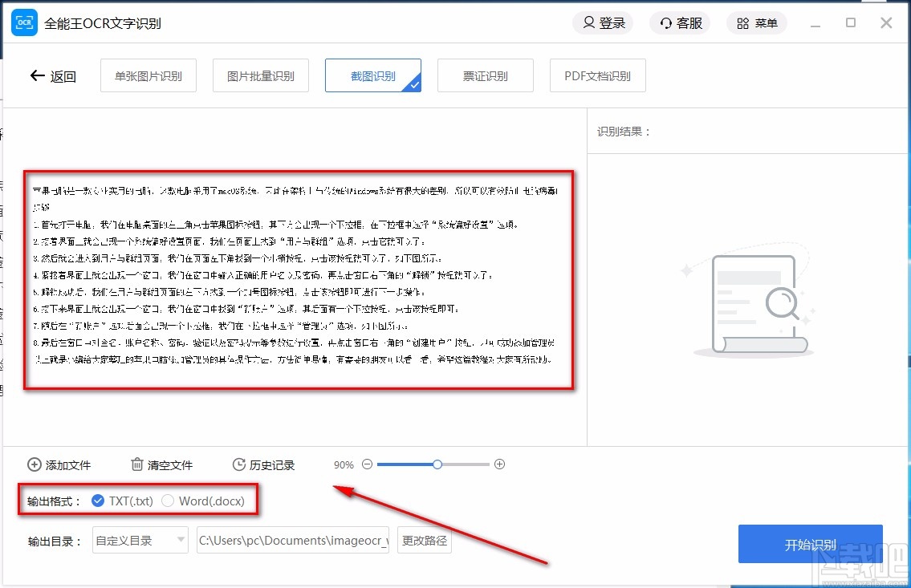Select the TXT(.txt) output format

pyautogui.click(x=98, y=499)
